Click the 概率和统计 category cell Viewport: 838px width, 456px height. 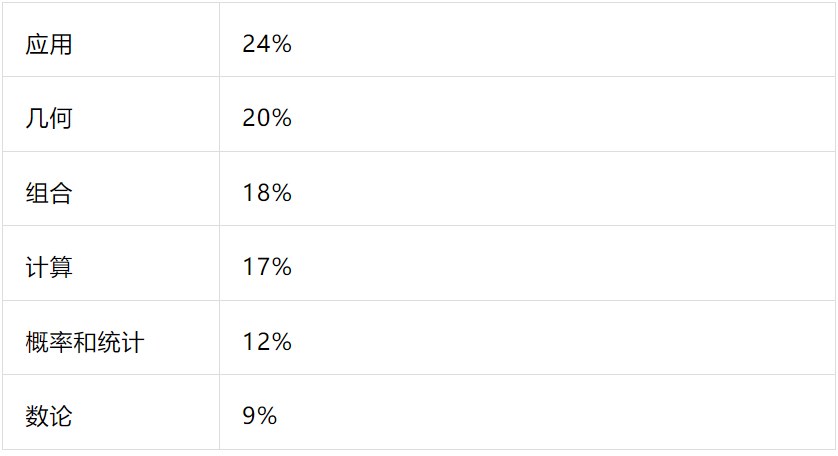tap(85, 342)
